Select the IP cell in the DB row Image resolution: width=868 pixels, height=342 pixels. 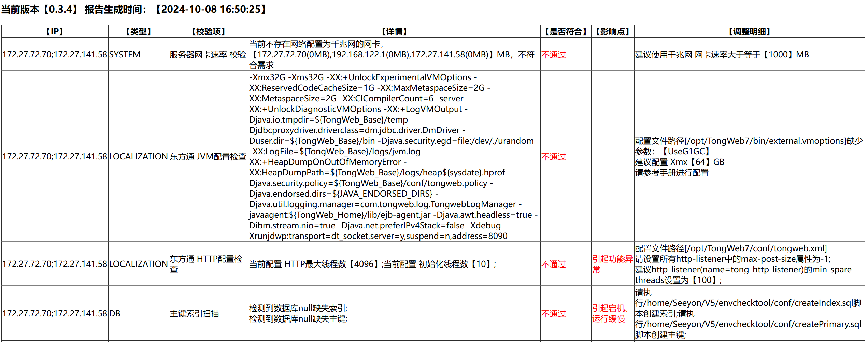55,313
